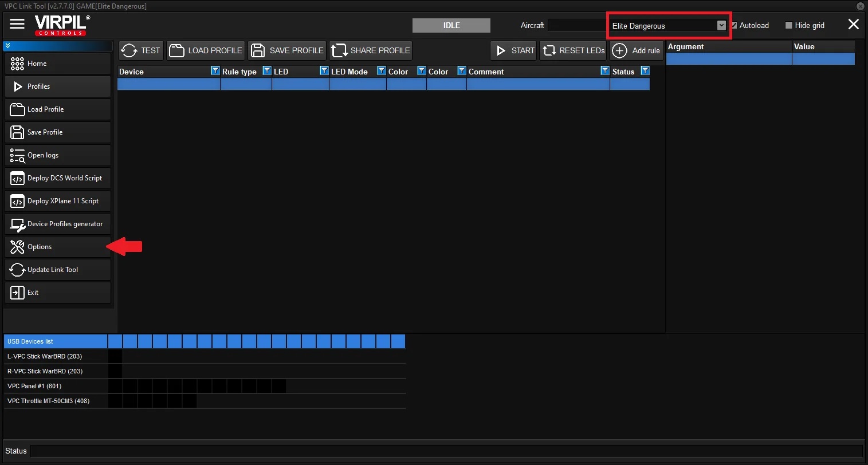
Task: Add a new rule with Add rule
Action: point(637,50)
